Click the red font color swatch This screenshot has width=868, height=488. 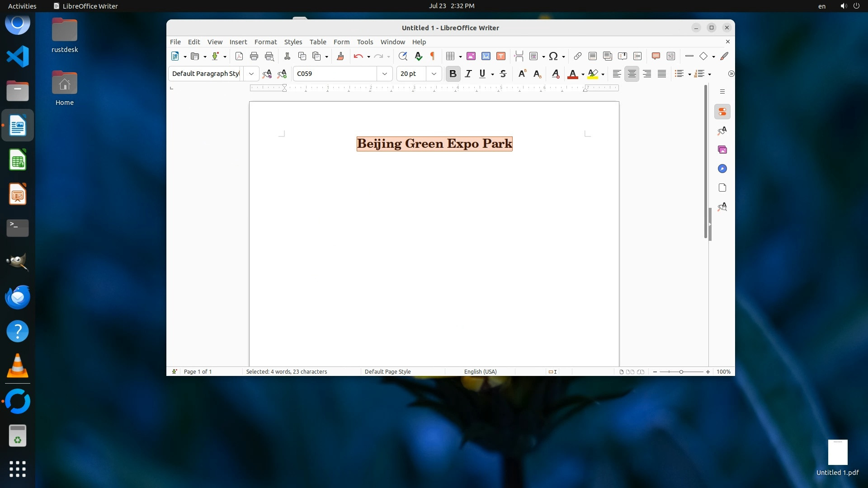point(572,74)
